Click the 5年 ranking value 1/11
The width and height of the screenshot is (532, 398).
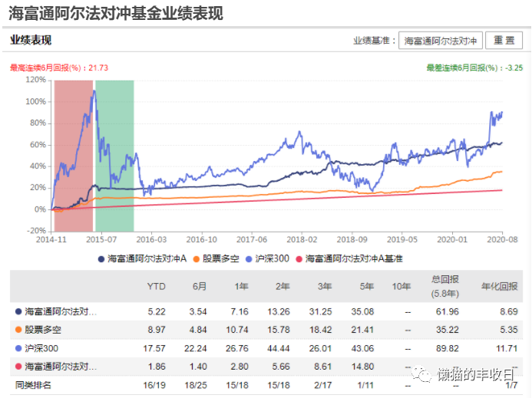[x=365, y=385]
